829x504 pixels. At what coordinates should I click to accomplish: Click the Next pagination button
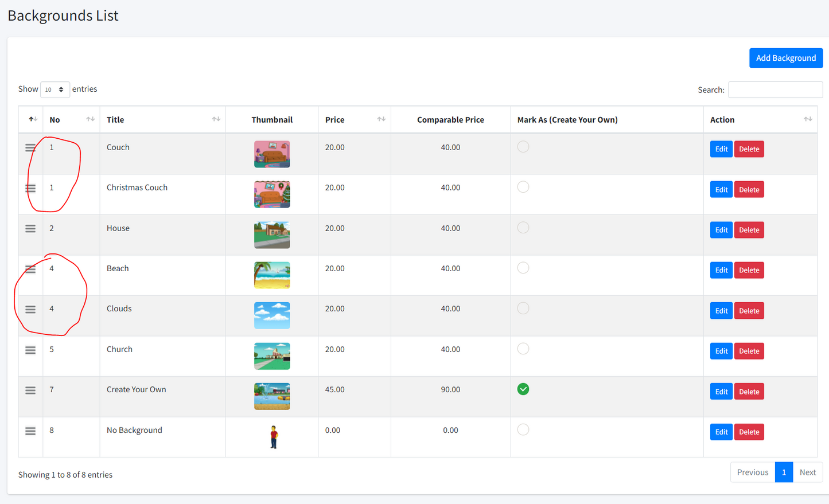coord(807,472)
